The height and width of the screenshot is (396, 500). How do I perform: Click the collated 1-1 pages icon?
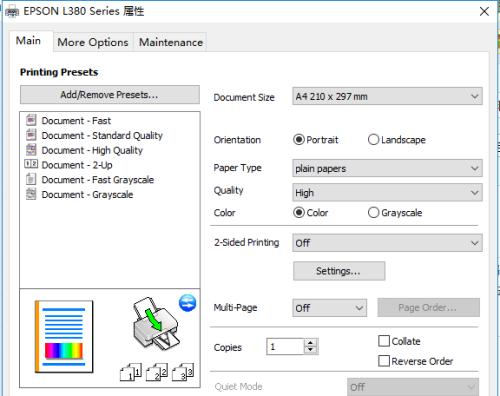[x=131, y=372]
